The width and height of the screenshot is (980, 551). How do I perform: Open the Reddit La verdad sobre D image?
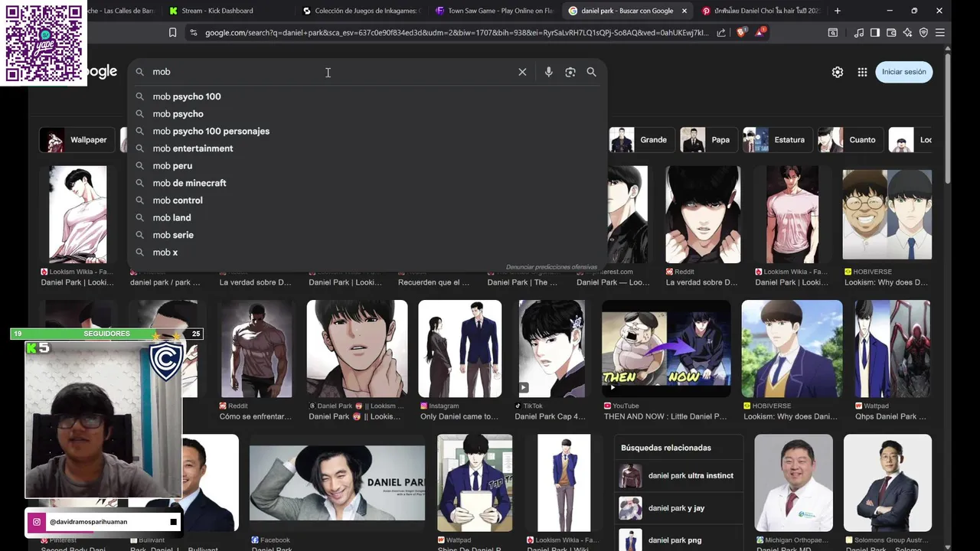click(x=703, y=214)
